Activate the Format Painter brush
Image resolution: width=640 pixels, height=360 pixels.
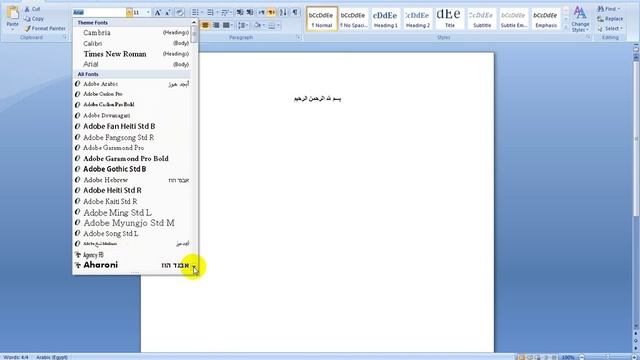pos(45,29)
